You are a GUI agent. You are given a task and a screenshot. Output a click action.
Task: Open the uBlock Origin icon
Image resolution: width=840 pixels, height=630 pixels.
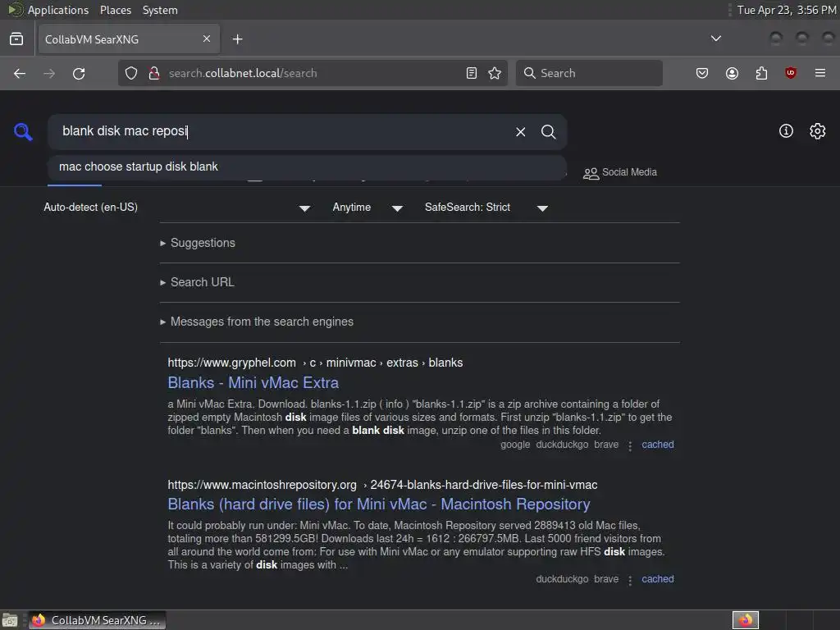tap(791, 73)
